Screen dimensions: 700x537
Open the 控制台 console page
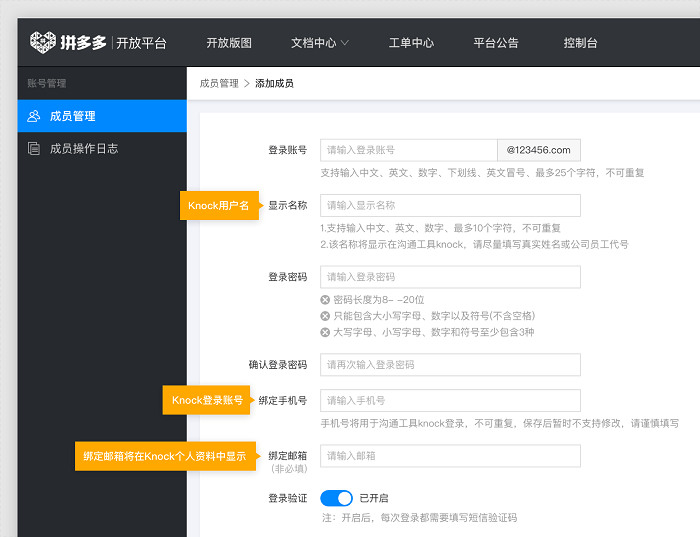[580, 43]
